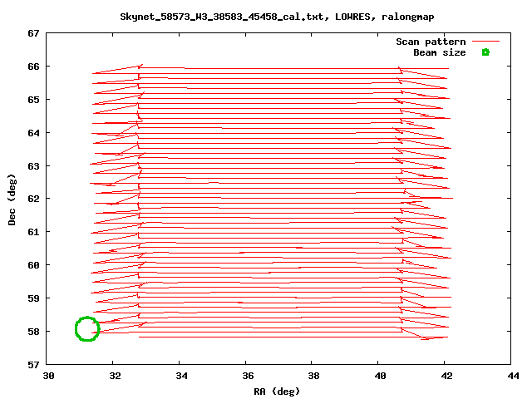Click the x-axis tick label 34

pyautogui.click(x=181, y=376)
